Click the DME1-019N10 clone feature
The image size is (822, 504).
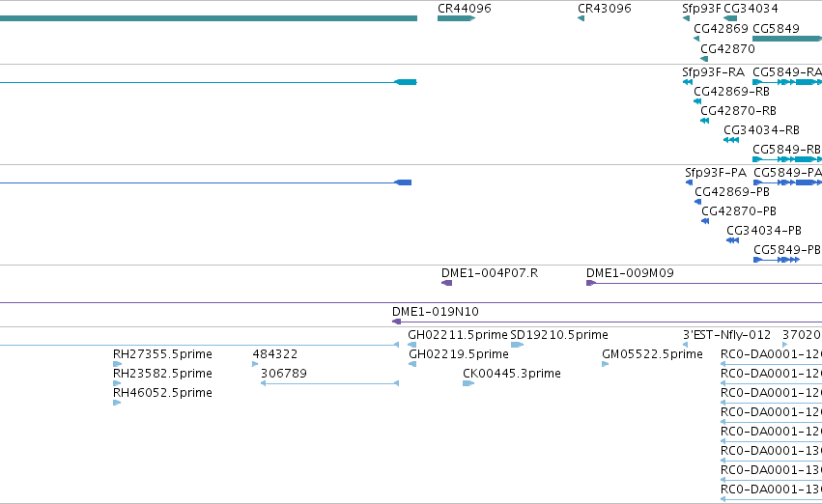coord(607,322)
